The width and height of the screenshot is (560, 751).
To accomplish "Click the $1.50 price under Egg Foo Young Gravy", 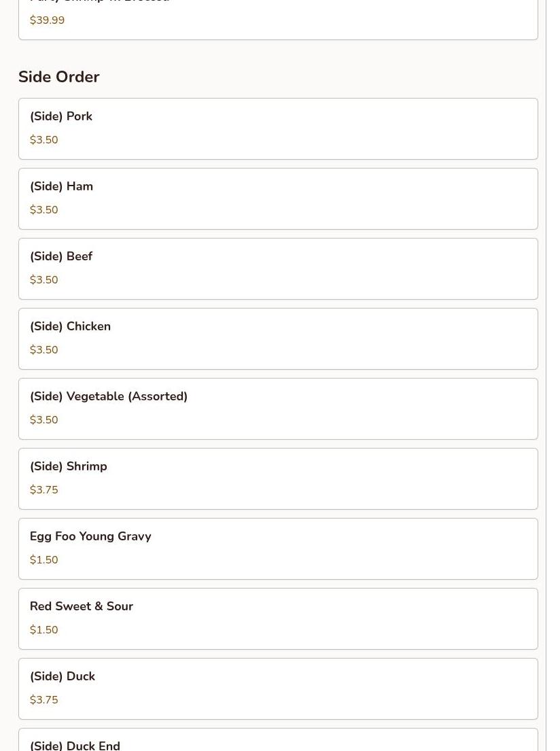I will click(x=43, y=559).
